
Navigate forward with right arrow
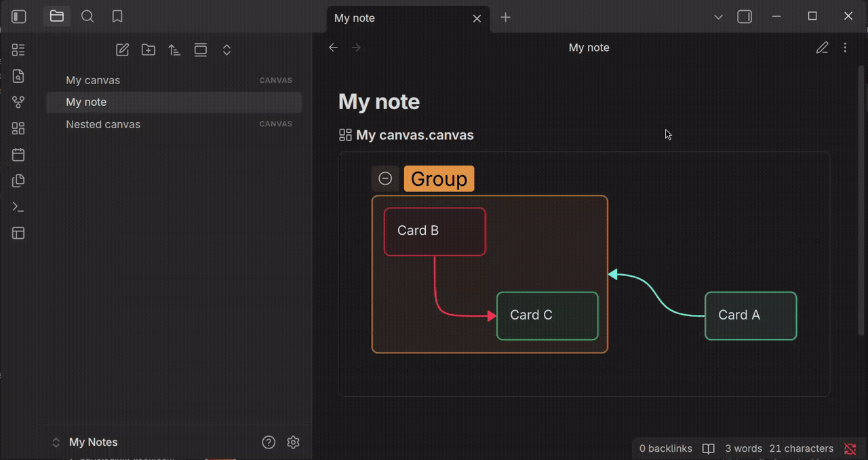(x=356, y=47)
